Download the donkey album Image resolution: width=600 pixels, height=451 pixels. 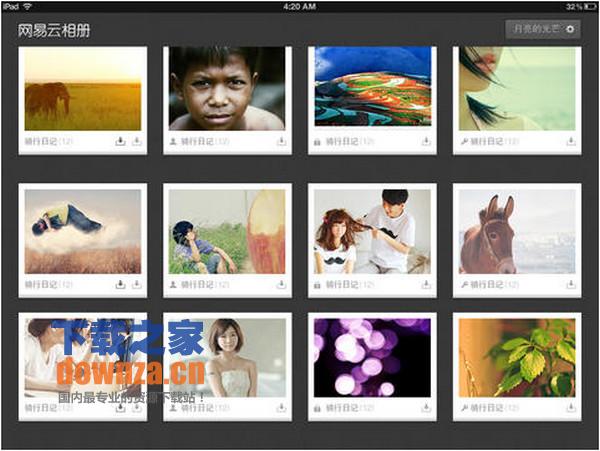click(571, 285)
